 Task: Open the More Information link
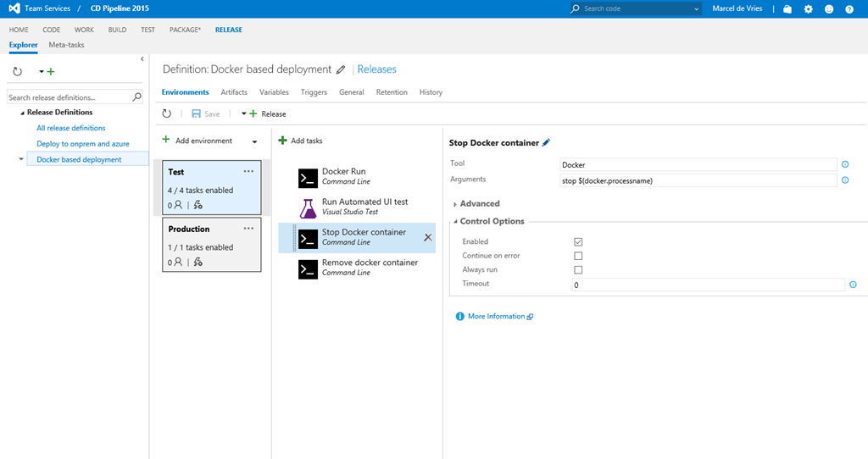click(x=496, y=317)
